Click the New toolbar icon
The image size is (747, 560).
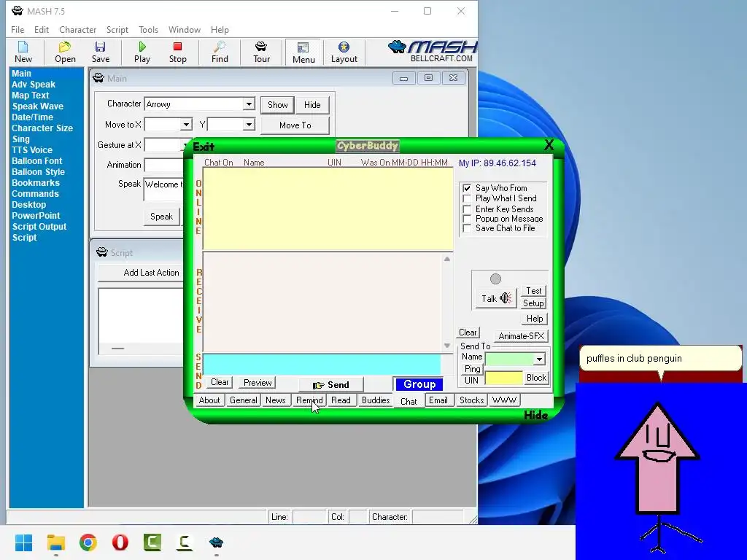point(23,52)
